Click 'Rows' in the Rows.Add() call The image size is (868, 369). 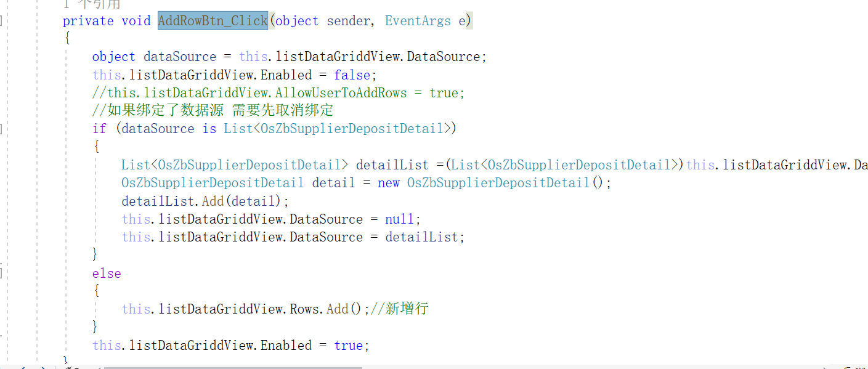point(304,309)
